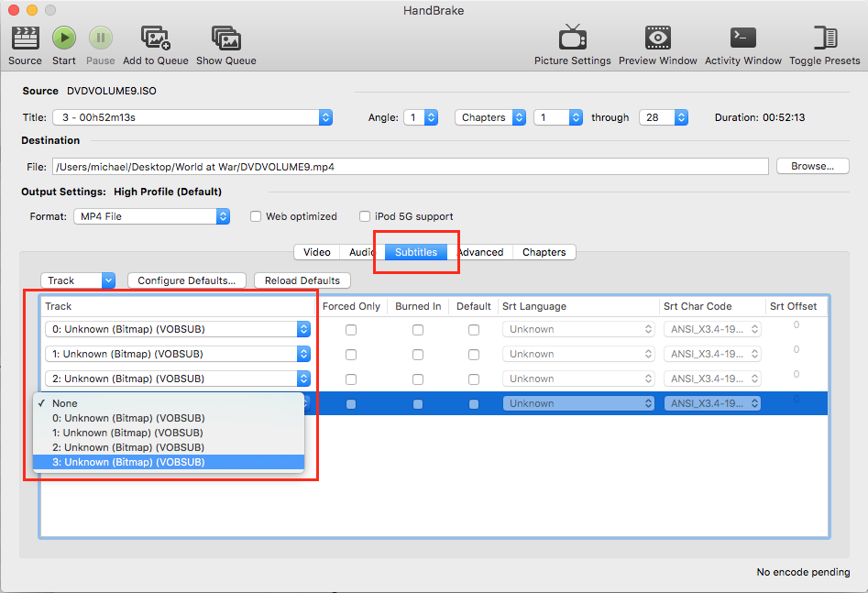Viewport: 868px width, 593px height.
Task: Open the Title dropdown showing 3 - 00h52m13s
Action: pos(192,117)
